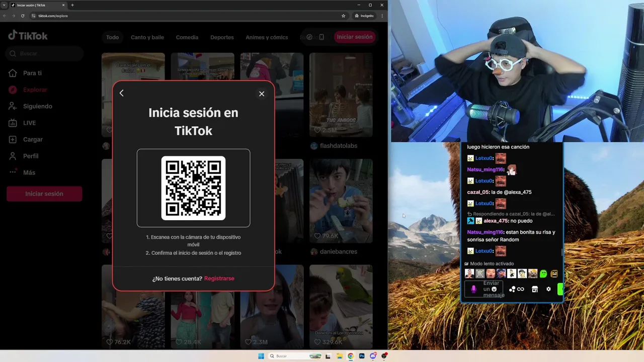Click the top-right Iniciar sesión button
Screen dimensions: 644x362
(x=355, y=37)
